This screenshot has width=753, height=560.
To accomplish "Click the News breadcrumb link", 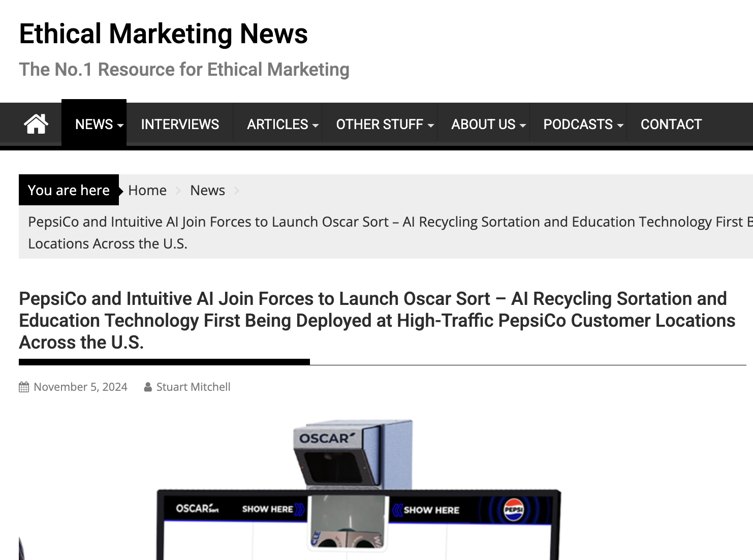I will coord(207,190).
